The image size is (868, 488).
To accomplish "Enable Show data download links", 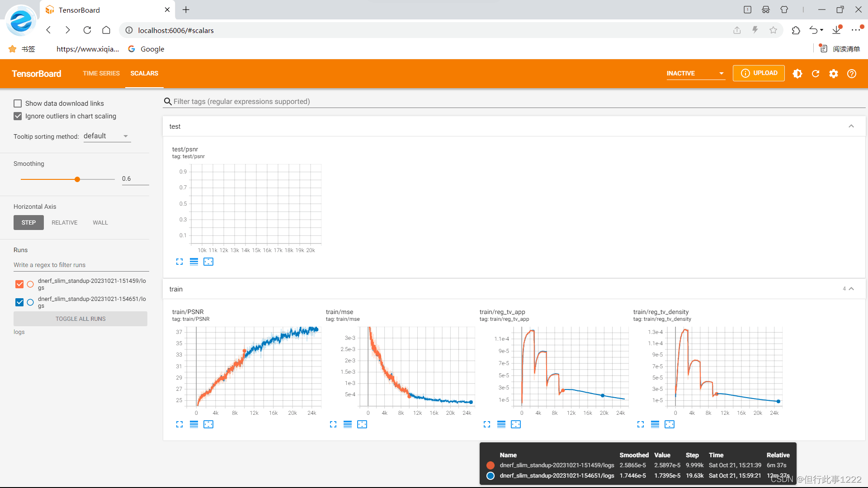I will (18, 103).
